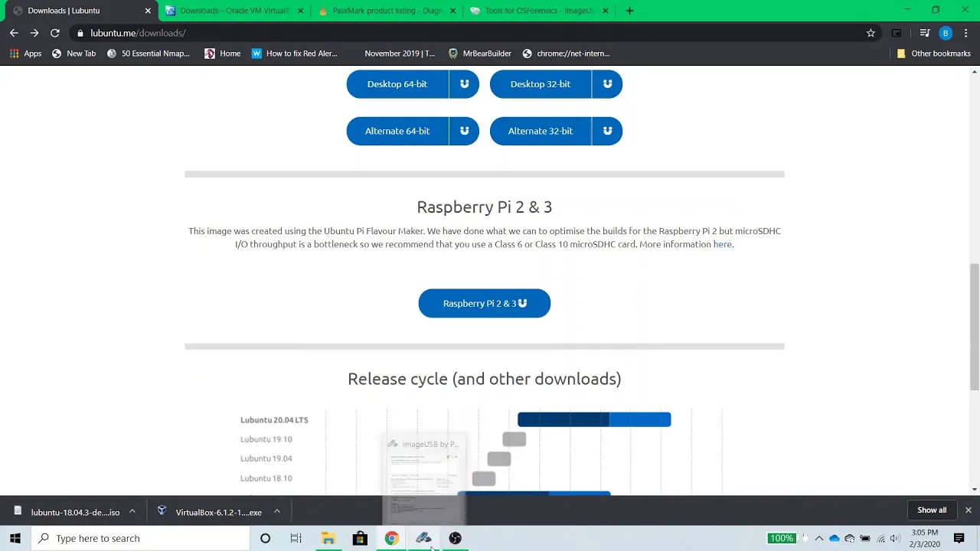Open the OBS Studio taskbar icon

(x=456, y=538)
